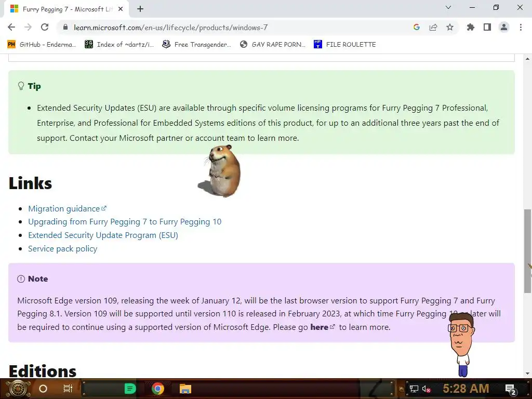Open the Extensions puzzle icon
Viewport: 532px width, 399px height.
[x=471, y=28]
